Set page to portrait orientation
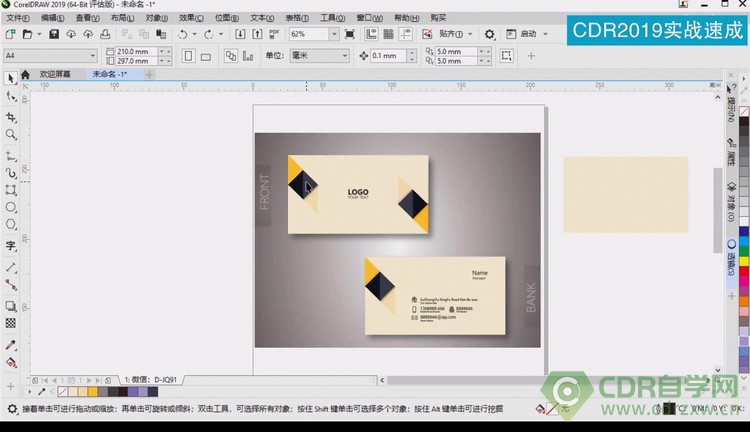 pos(188,56)
